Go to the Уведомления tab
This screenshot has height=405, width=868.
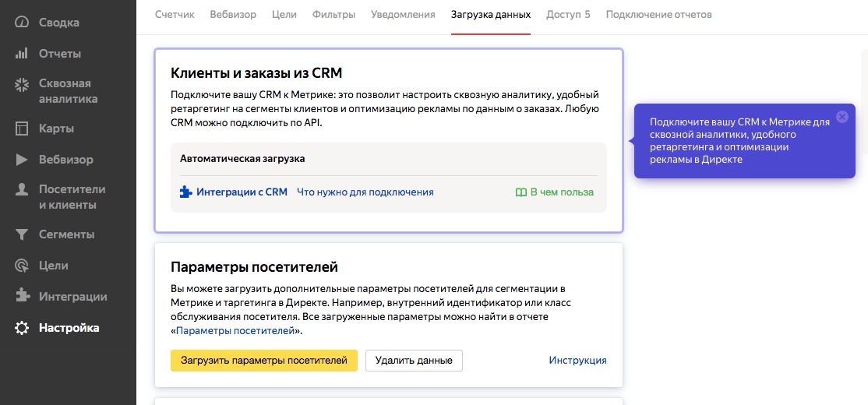(x=403, y=14)
